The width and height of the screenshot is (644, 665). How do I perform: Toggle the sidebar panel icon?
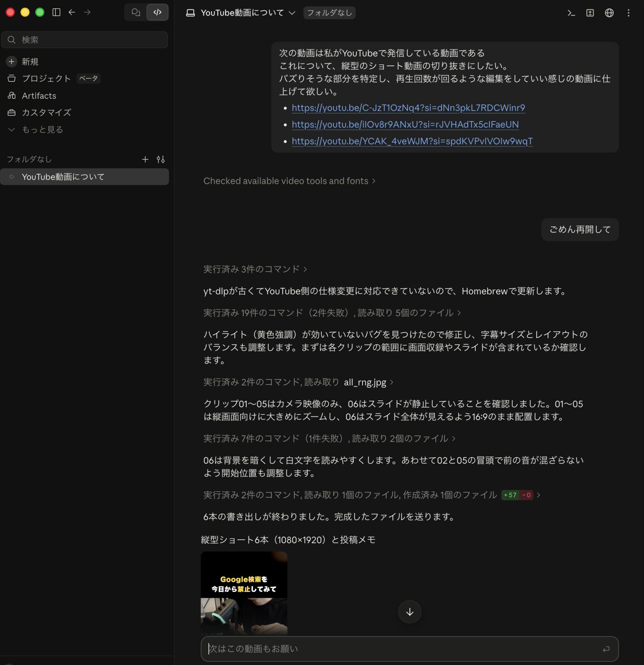[x=56, y=12]
